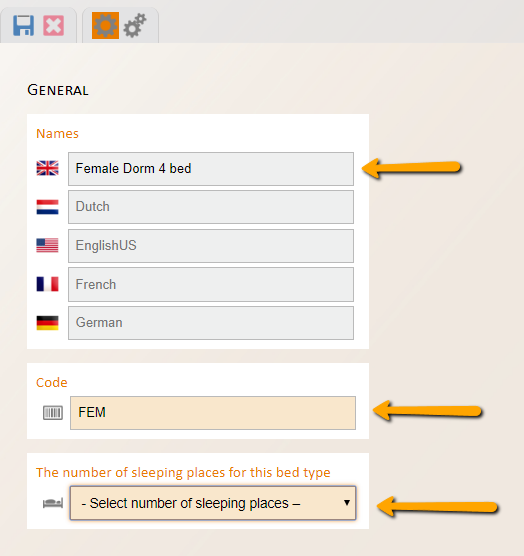Click the red X cancel icon
524x556 pixels.
(x=54, y=26)
